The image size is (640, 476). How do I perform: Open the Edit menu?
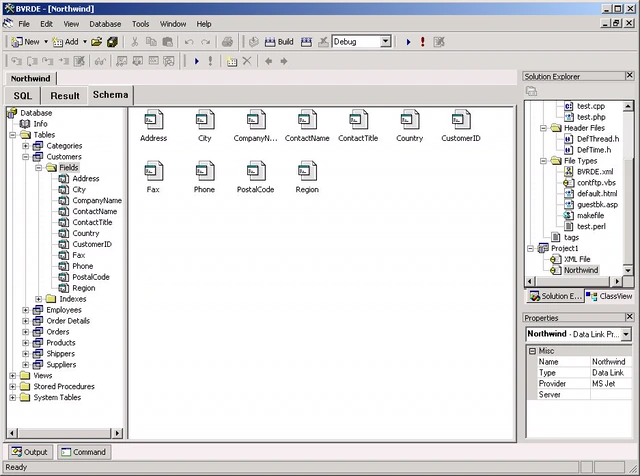coord(46,24)
